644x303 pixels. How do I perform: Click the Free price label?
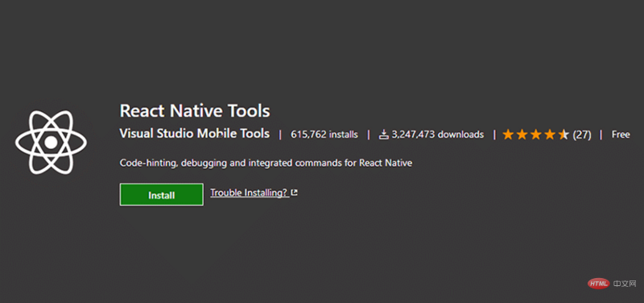(x=621, y=135)
